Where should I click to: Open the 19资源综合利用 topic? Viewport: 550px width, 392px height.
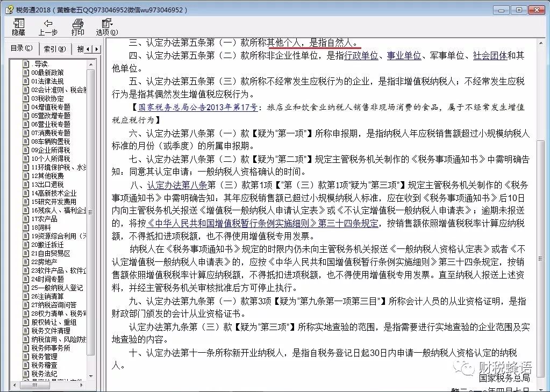[59, 236]
